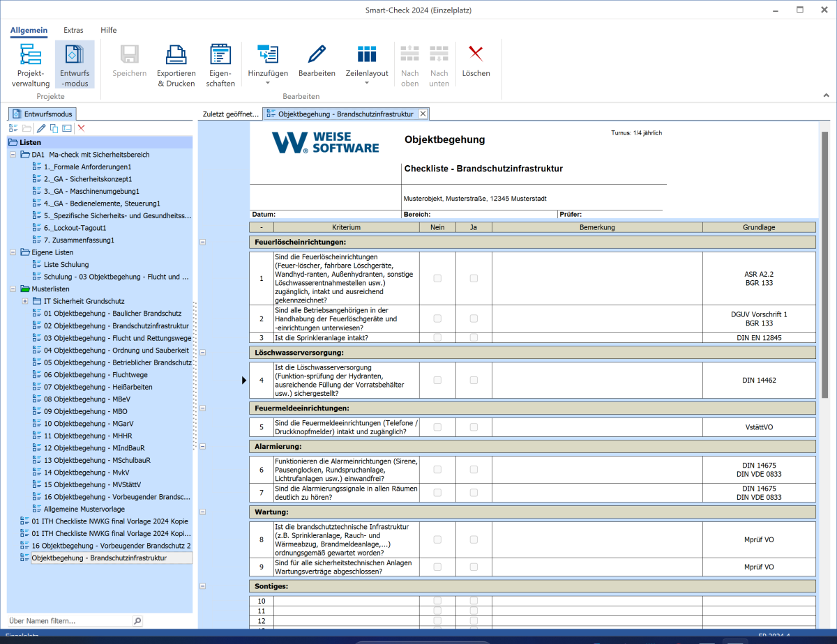Collapse the Löschwasserversorgung section
837x644 pixels.
pos(203,353)
